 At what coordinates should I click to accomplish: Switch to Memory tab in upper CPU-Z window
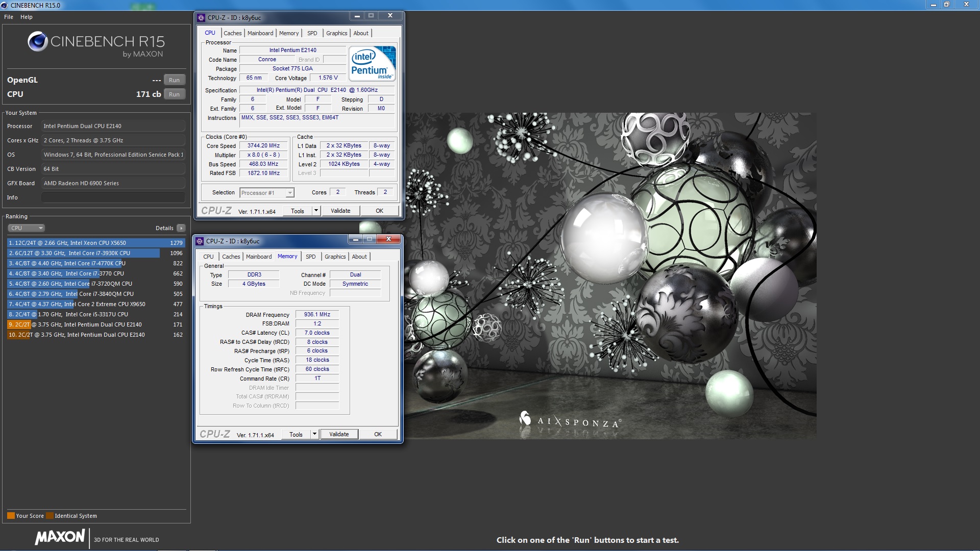coord(289,33)
